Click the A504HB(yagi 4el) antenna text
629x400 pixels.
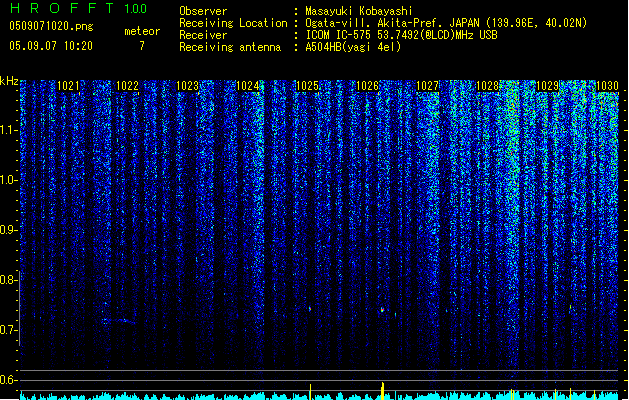coord(353,47)
